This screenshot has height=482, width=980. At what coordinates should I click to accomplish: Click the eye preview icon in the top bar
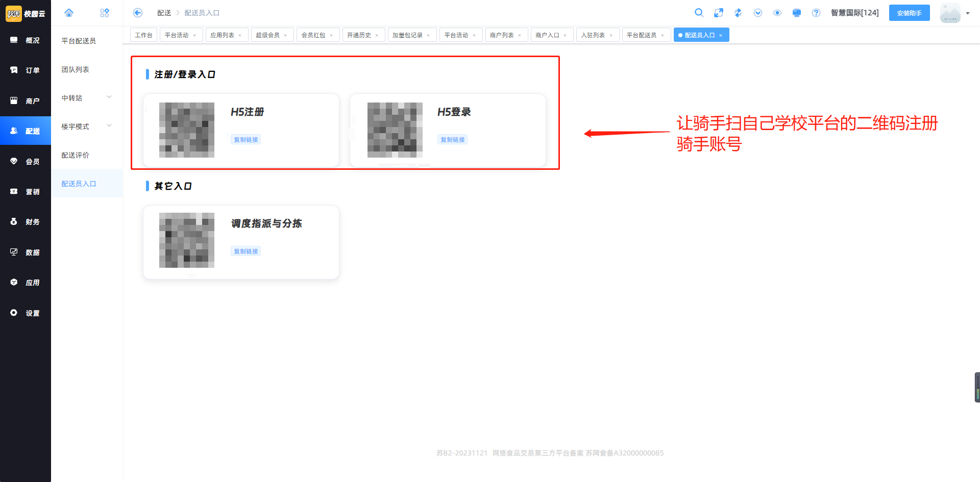[x=777, y=13]
